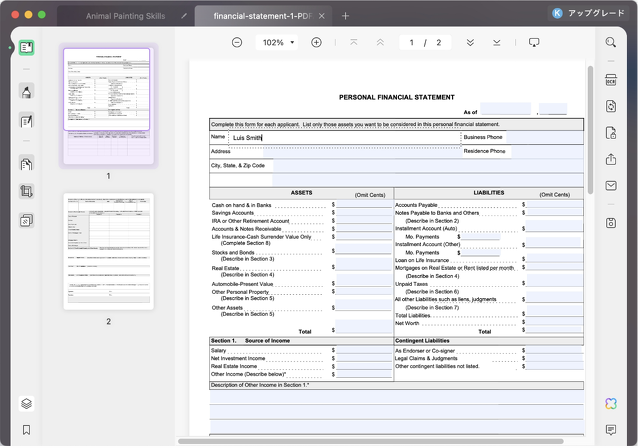Click the Share file icon

coord(610,159)
